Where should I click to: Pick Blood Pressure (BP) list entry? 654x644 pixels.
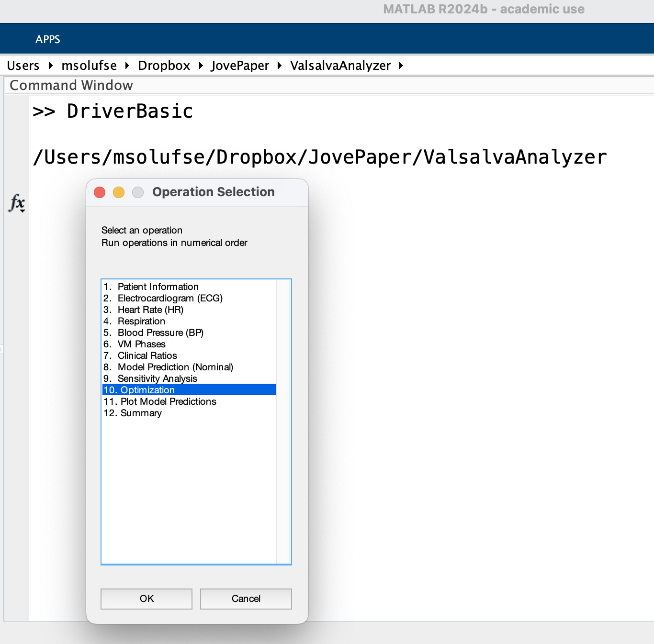click(x=160, y=333)
